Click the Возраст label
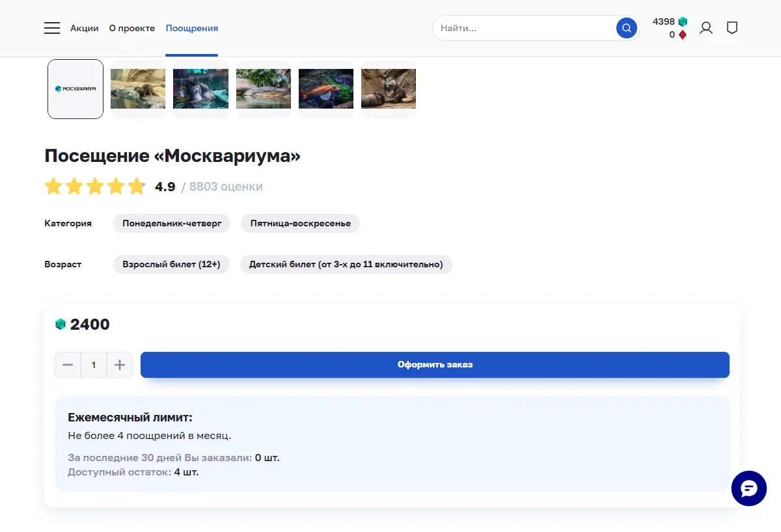781x532 pixels. click(x=63, y=265)
